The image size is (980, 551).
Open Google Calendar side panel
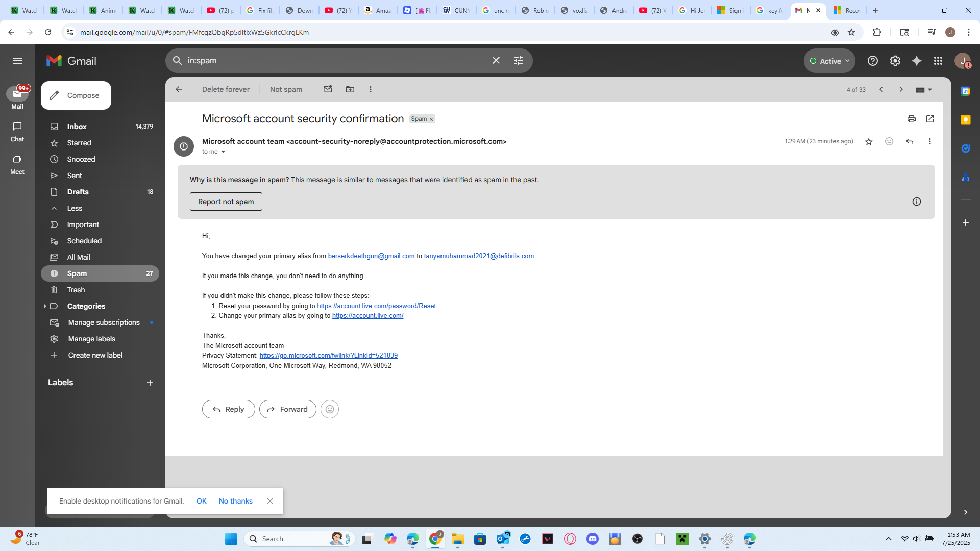[x=966, y=91]
